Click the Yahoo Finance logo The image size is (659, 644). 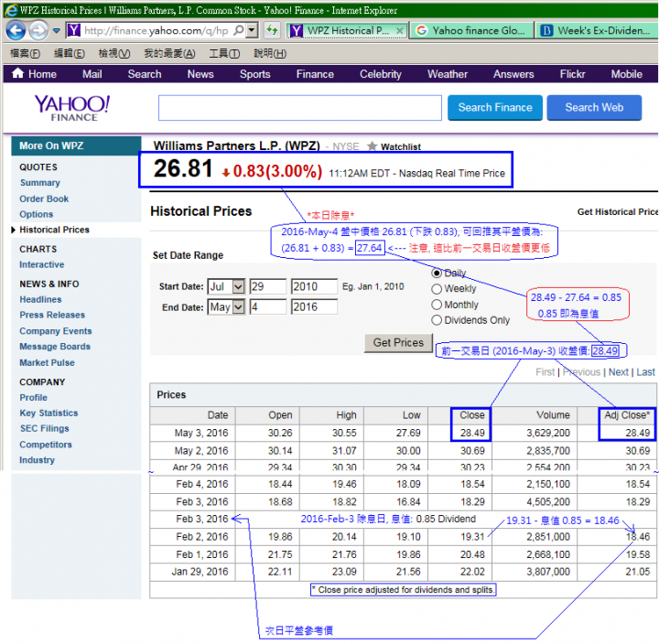(72, 108)
